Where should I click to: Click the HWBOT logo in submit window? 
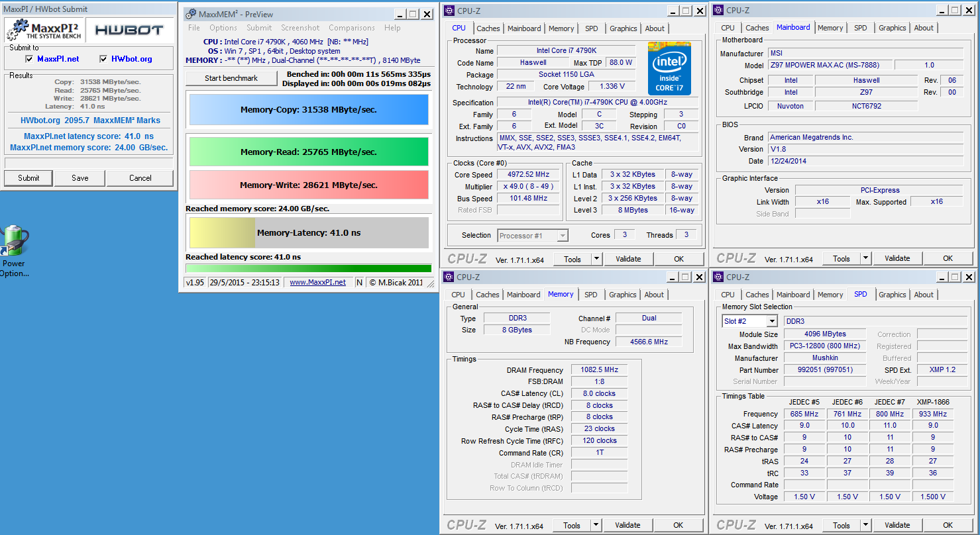pos(129,30)
